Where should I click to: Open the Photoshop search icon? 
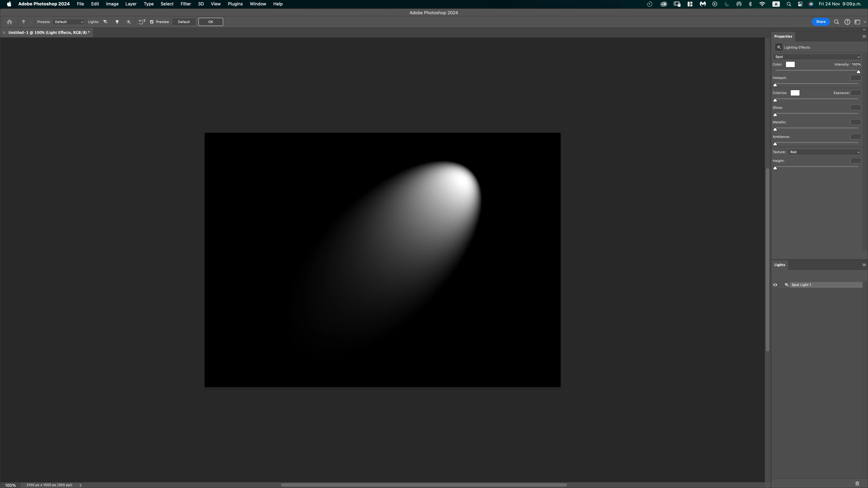(836, 22)
